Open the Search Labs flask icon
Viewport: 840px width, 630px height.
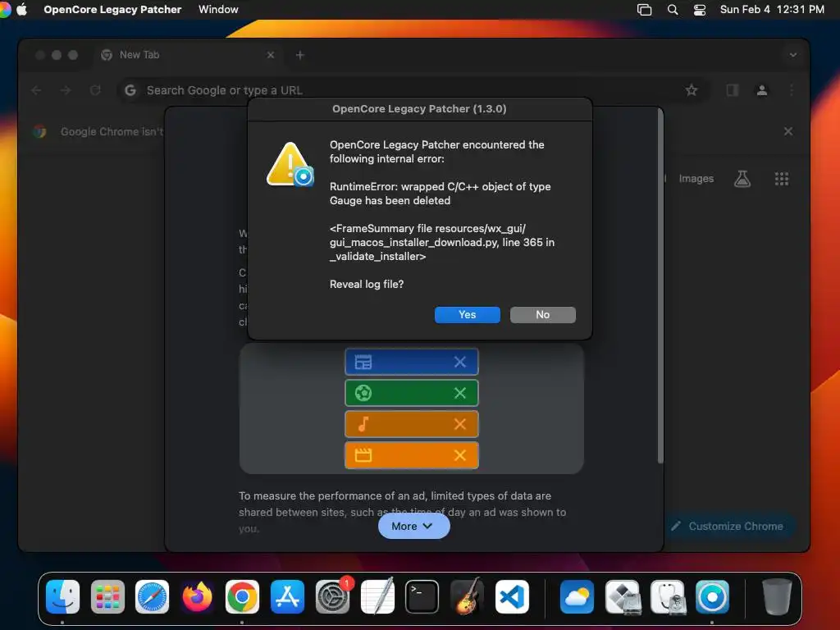[x=742, y=179]
